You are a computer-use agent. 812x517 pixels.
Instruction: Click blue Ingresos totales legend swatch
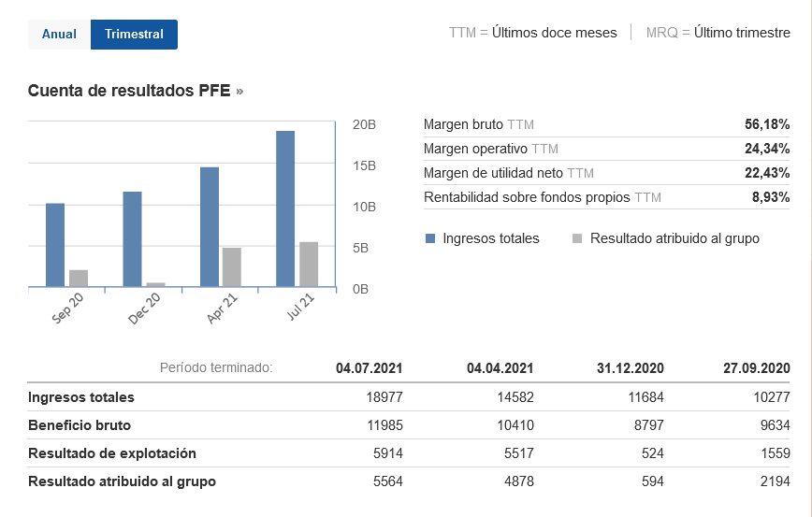pos(430,238)
